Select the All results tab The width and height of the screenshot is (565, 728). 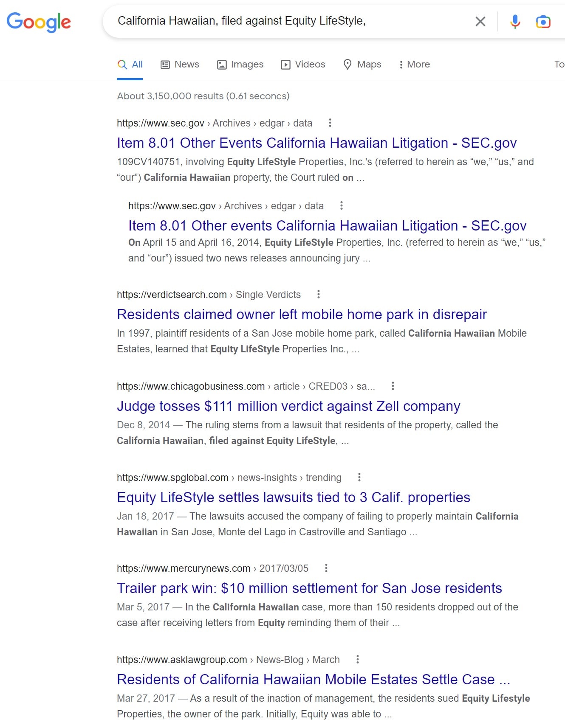[130, 65]
